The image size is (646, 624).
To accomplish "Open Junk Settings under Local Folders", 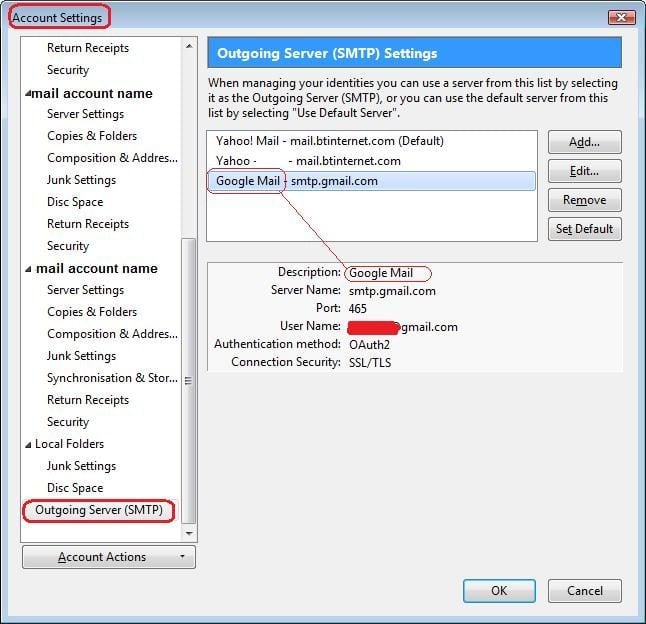I will 81,466.
